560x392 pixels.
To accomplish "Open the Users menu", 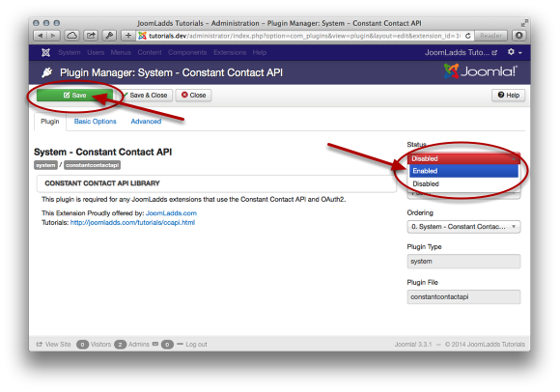I will (x=96, y=52).
